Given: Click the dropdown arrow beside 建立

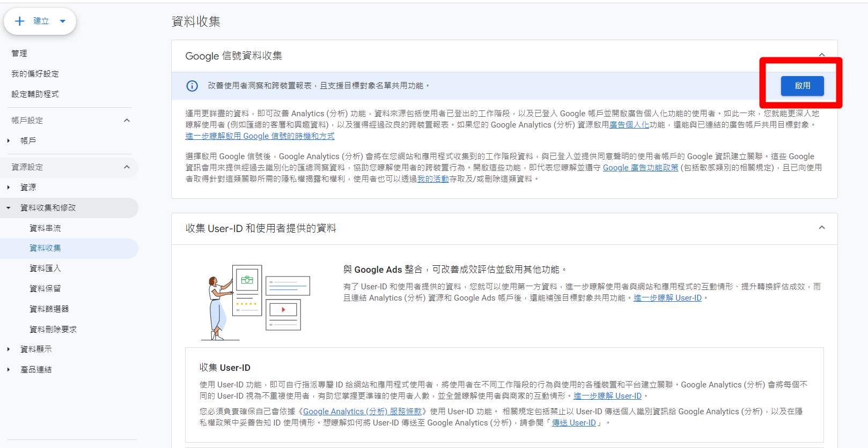Looking at the screenshot, I should 63,21.
